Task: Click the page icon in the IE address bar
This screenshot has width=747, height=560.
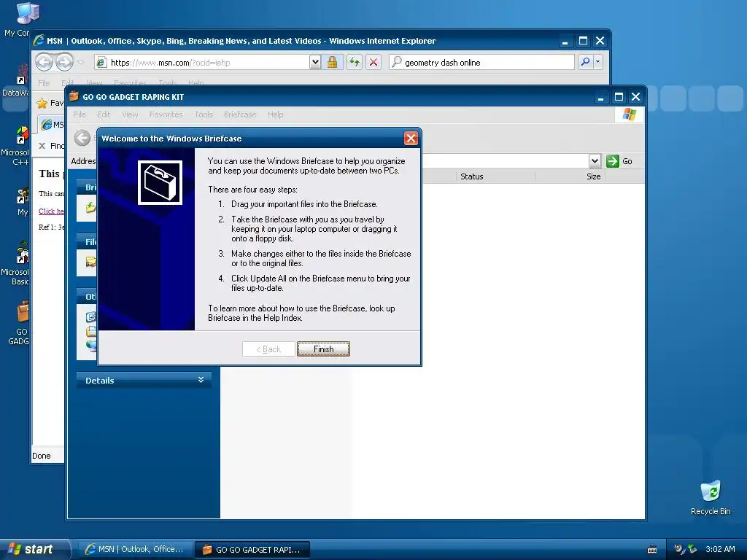Action: point(101,63)
